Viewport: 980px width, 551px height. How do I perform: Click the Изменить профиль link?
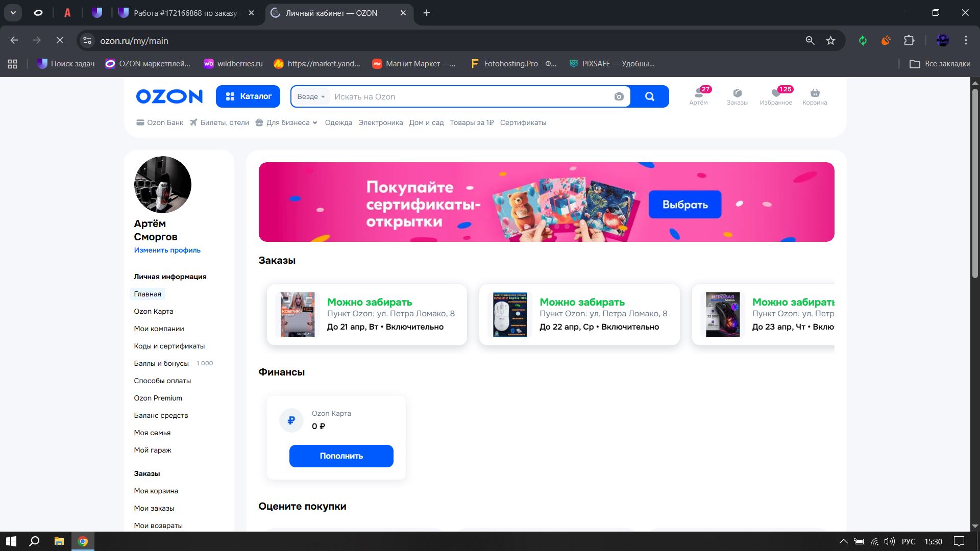pos(167,250)
